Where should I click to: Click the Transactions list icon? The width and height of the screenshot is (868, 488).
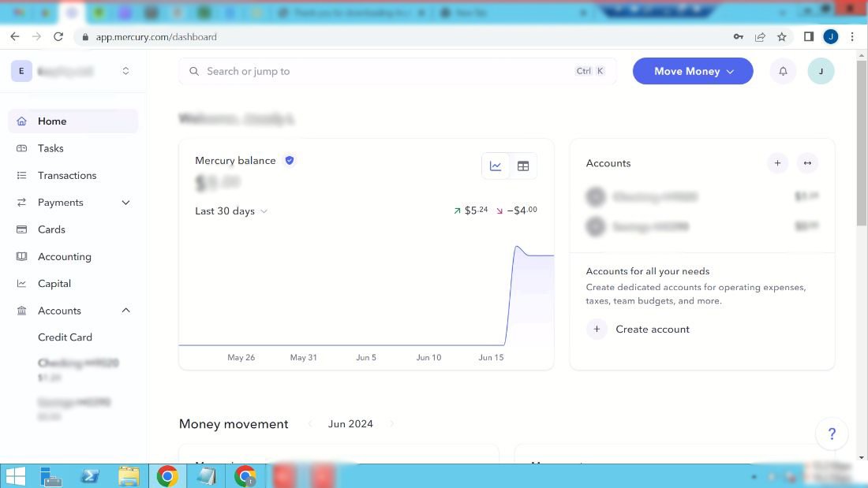tap(21, 175)
